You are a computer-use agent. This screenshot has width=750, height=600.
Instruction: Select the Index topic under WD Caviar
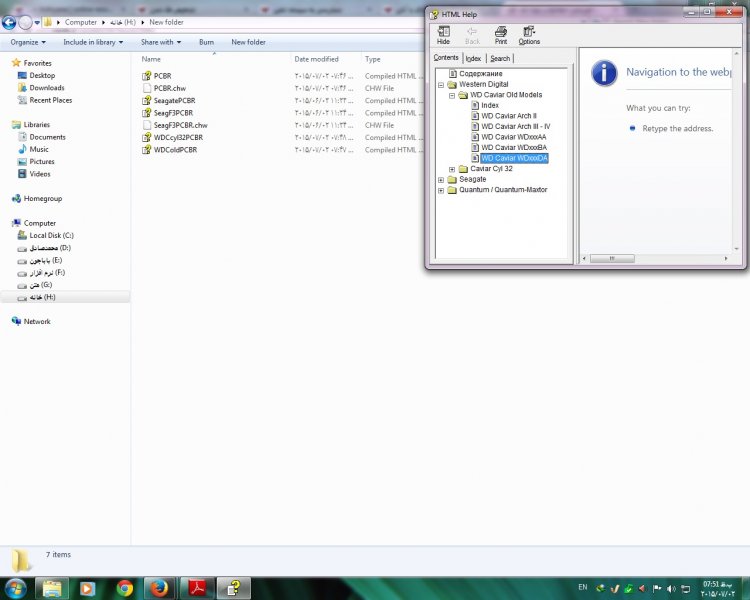pos(490,105)
